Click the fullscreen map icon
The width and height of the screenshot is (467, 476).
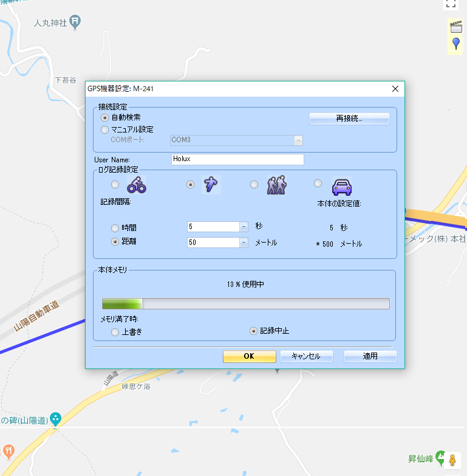(451, 4)
